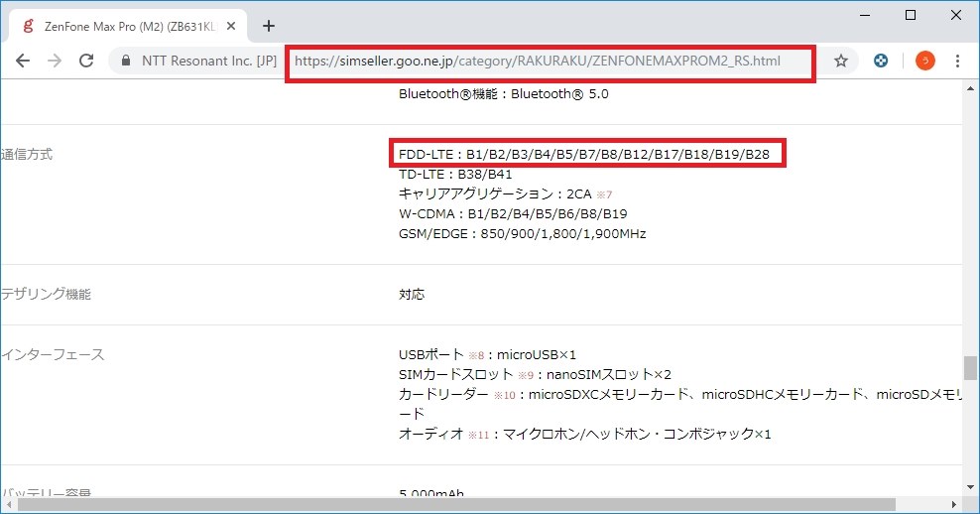
Task: Close the Chrome window
Action: tap(956, 15)
